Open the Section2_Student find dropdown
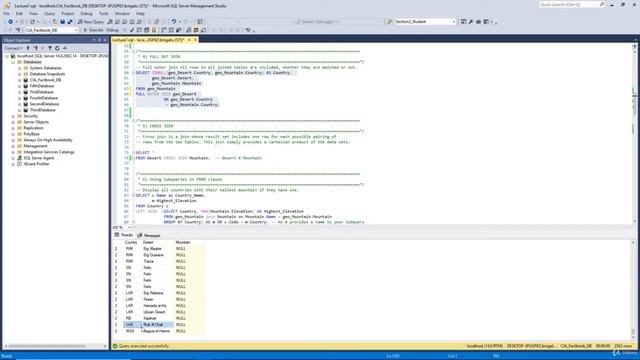Screen dimensions: 640x360 [x=454, y=22]
